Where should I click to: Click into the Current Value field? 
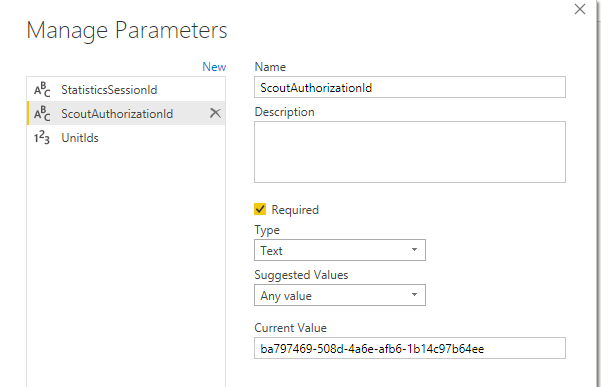pyautogui.click(x=410, y=348)
